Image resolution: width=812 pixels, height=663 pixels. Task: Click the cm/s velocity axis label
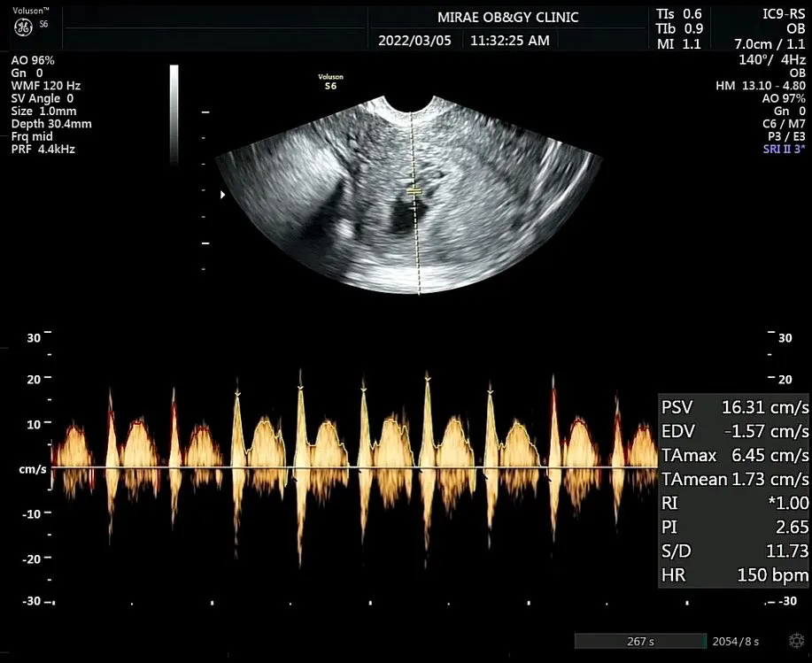pyautogui.click(x=33, y=469)
